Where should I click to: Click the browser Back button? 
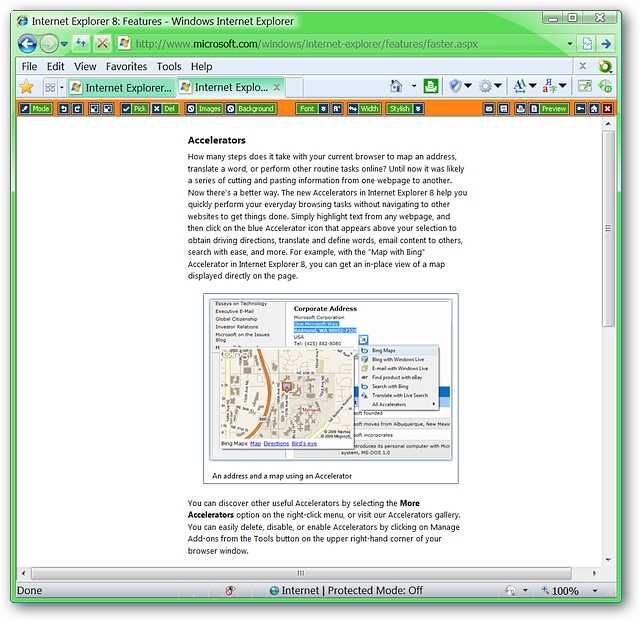pos(27,43)
